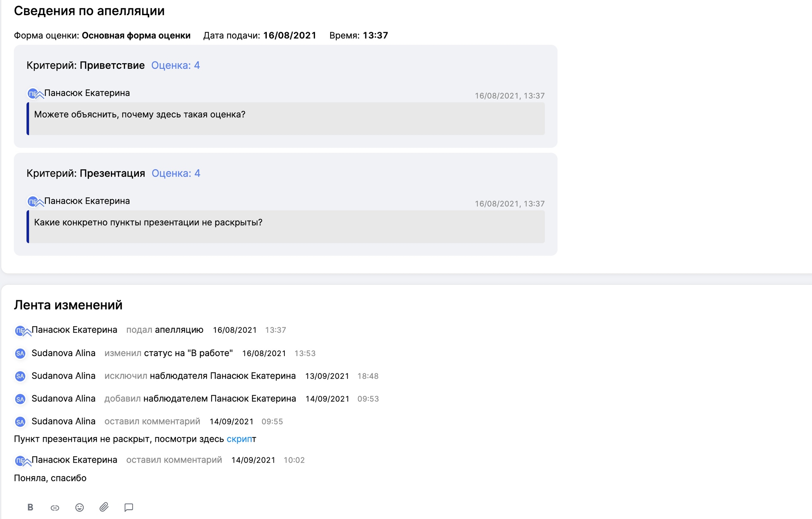Click Панасюк Екатерина avatar under Приветствие criterion

pyautogui.click(x=33, y=93)
